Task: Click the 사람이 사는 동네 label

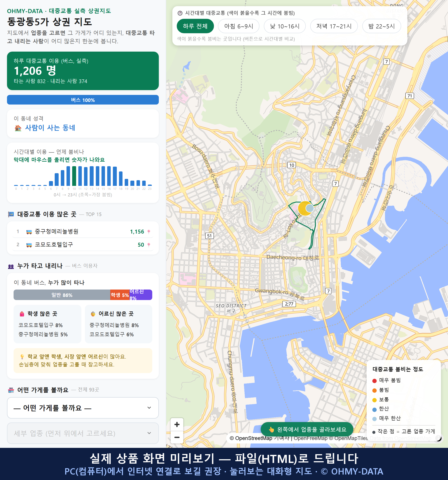Action: point(50,128)
